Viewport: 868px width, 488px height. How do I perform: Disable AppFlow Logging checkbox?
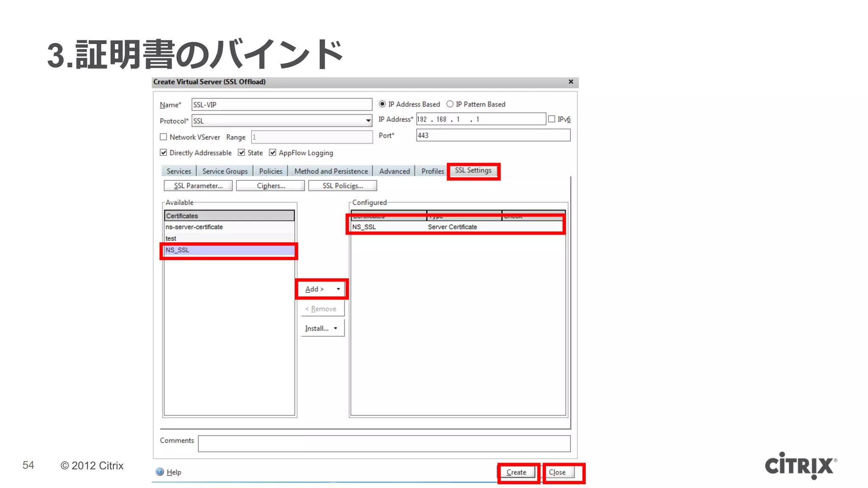coord(273,152)
